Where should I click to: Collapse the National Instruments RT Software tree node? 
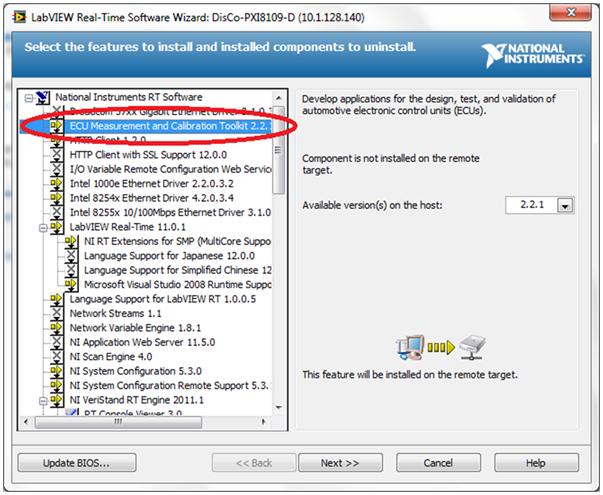(27, 97)
